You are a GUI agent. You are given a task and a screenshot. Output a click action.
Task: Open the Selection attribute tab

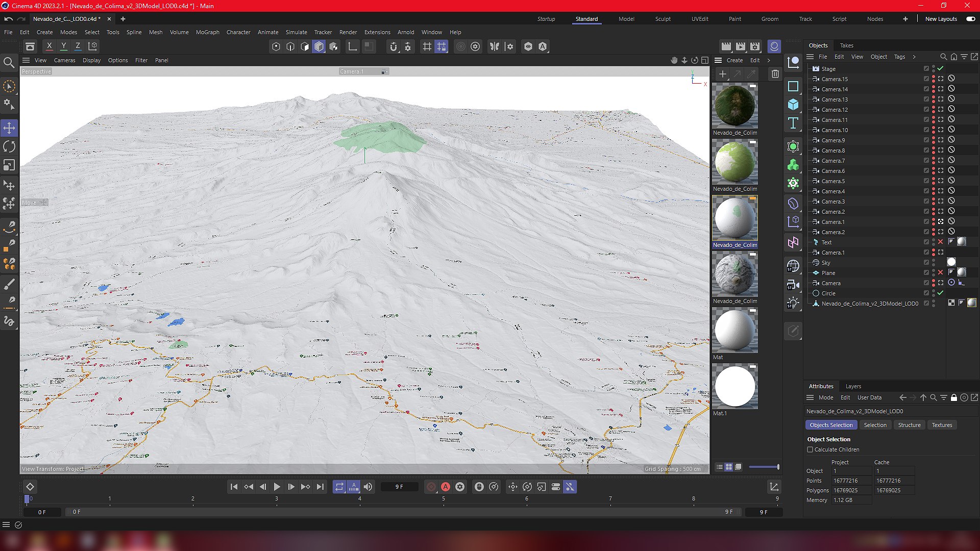[x=875, y=425]
